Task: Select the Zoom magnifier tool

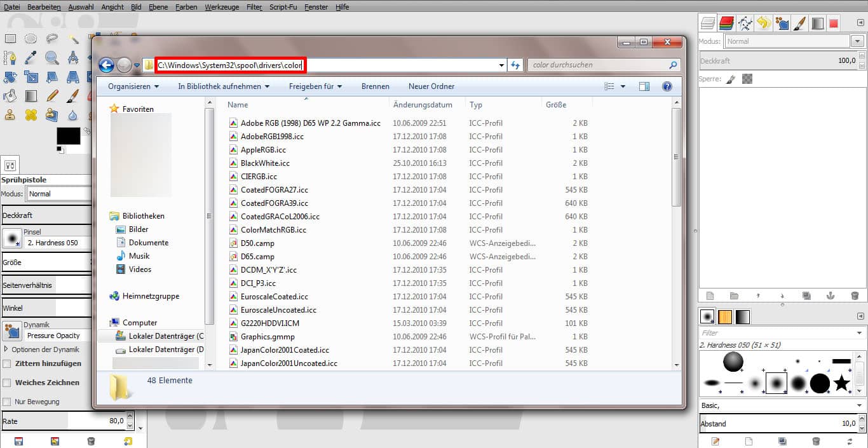Action: tap(51, 58)
